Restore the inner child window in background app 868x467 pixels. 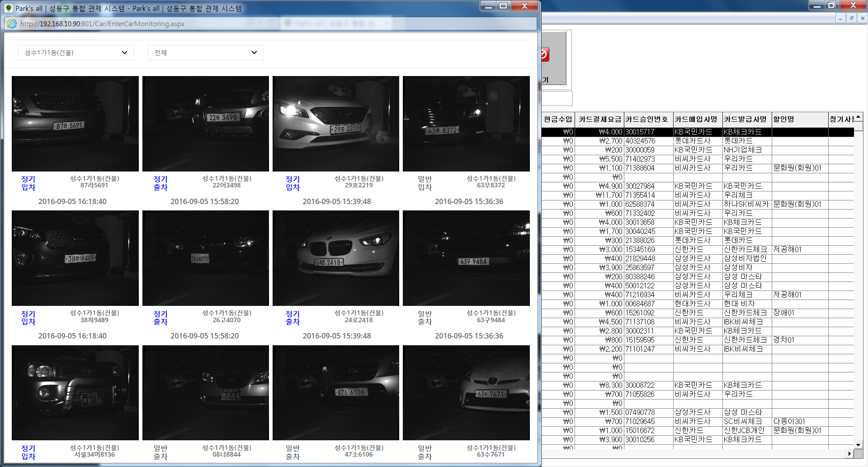click(x=851, y=19)
